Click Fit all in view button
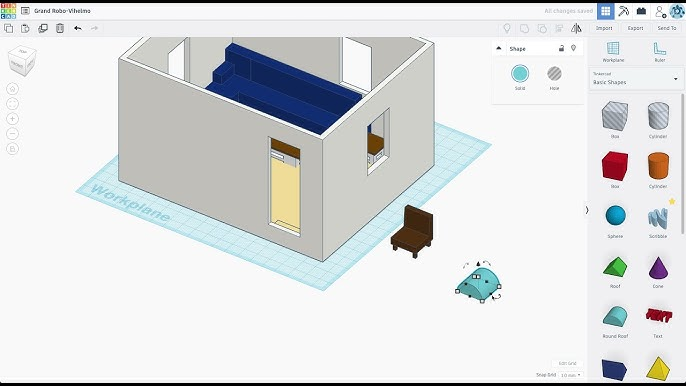Viewport: 686px width, 386px height. (12, 104)
